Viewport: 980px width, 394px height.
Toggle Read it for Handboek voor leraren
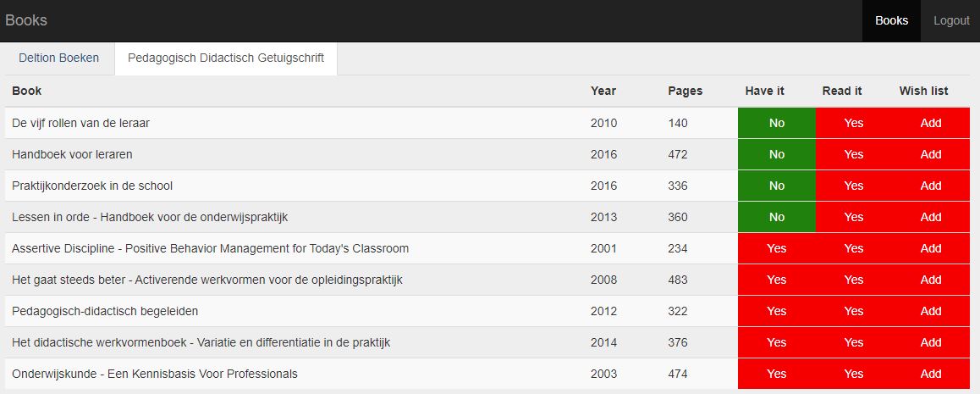click(x=854, y=154)
